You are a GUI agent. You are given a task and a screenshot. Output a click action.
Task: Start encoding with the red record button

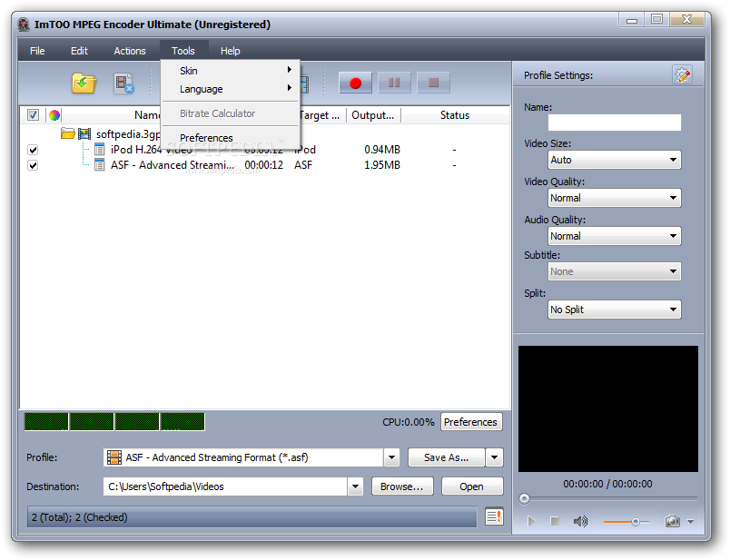[355, 83]
